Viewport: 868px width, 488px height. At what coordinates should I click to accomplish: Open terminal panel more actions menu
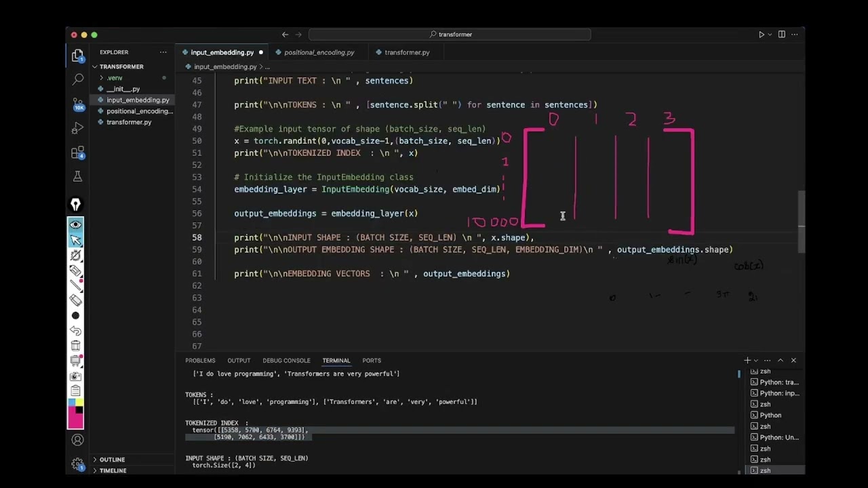[x=767, y=361]
